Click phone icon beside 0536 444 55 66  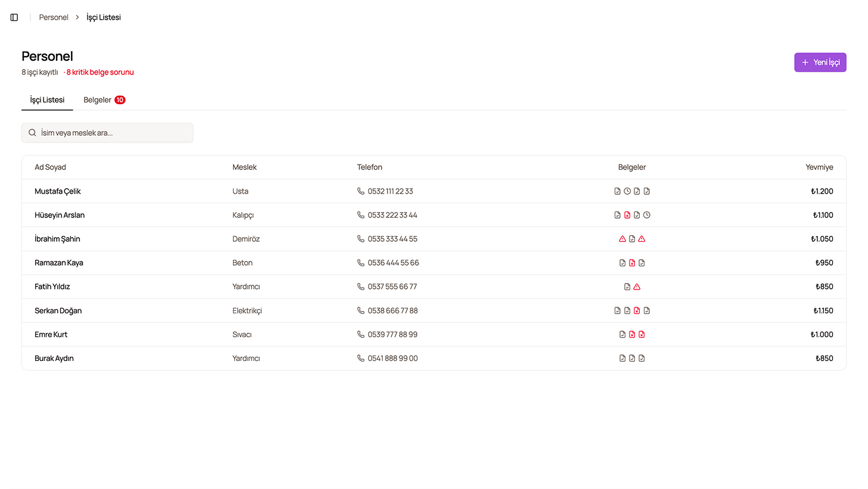click(361, 263)
